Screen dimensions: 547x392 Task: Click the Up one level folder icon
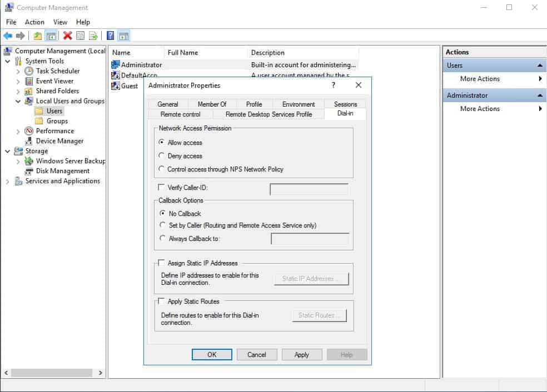pyautogui.click(x=38, y=36)
